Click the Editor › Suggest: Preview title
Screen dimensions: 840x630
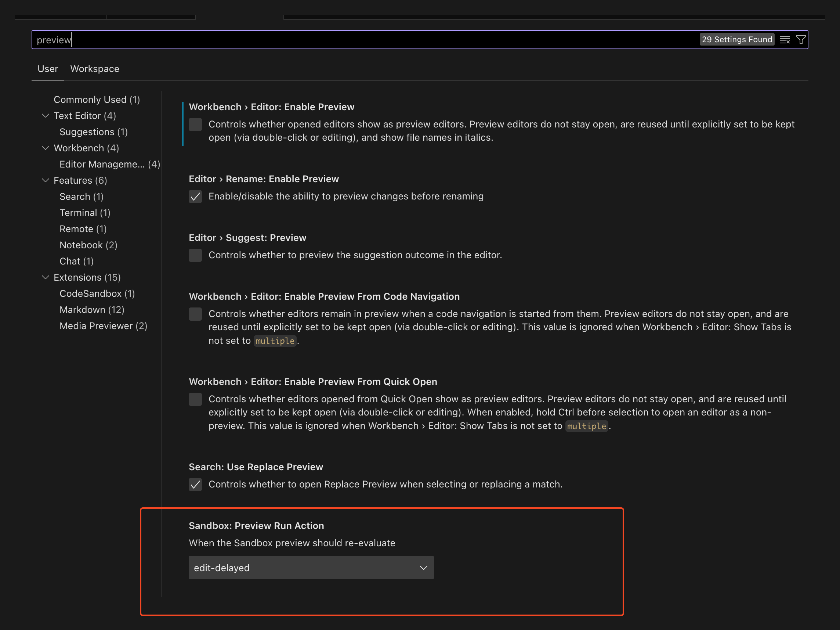coord(247,237)
